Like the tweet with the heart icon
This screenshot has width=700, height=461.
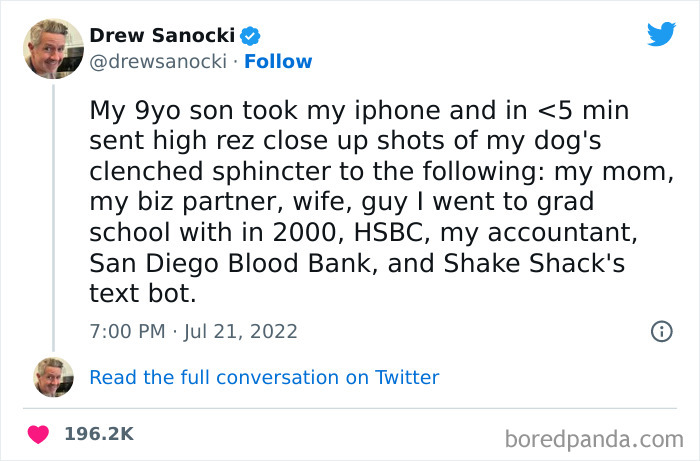tap(39, 435)
